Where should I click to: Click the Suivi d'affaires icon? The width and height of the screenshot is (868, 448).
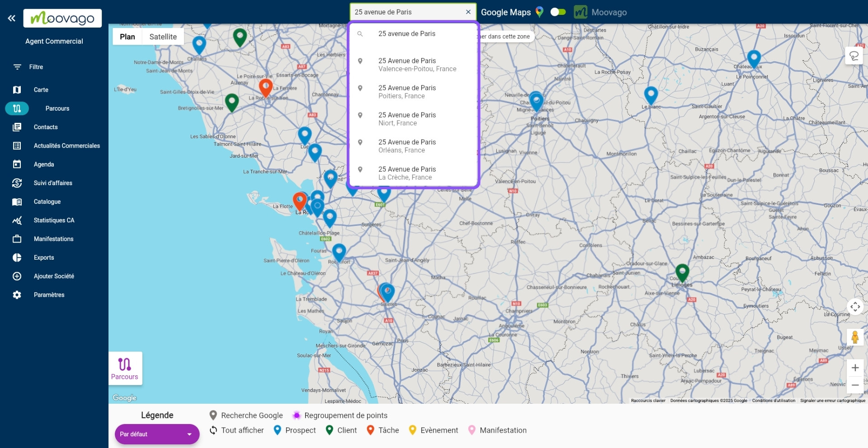pyautogui.click(x=17, y=183)
